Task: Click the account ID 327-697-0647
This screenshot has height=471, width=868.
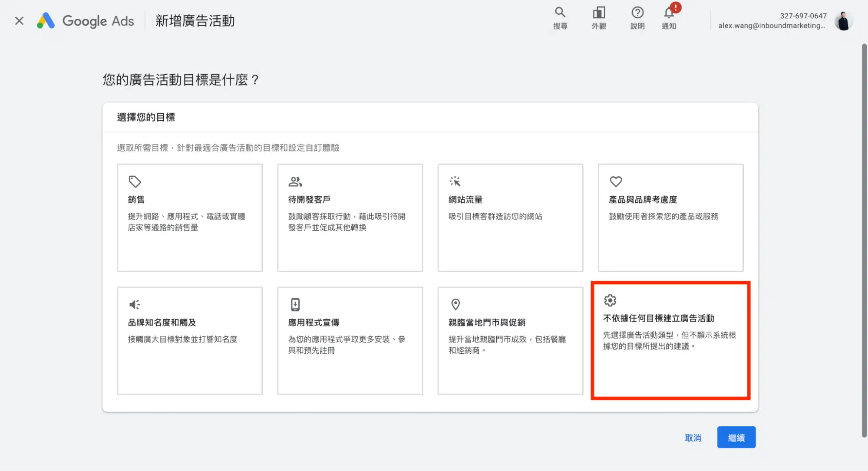Action: point(803,16)
